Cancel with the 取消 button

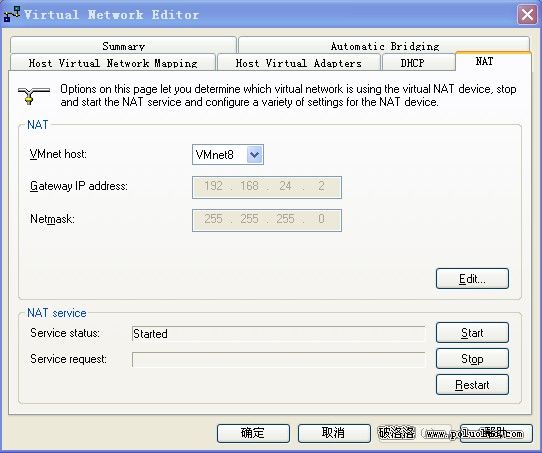[x=334, y=433]
